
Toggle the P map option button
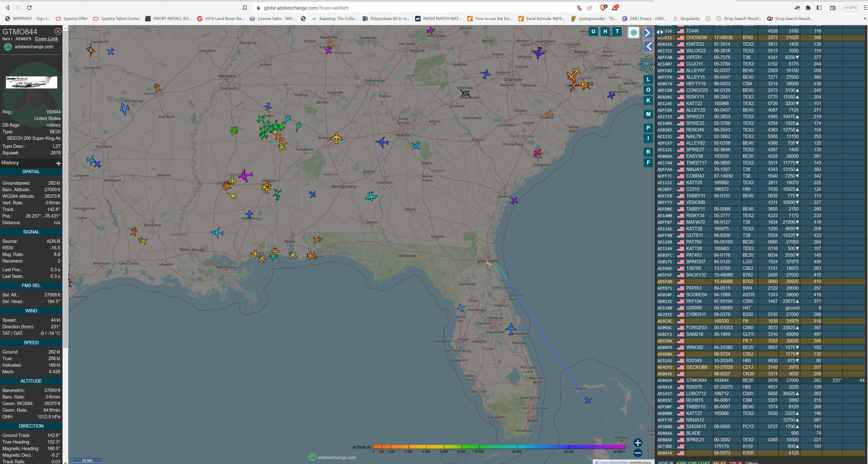[x=648, y=128]
